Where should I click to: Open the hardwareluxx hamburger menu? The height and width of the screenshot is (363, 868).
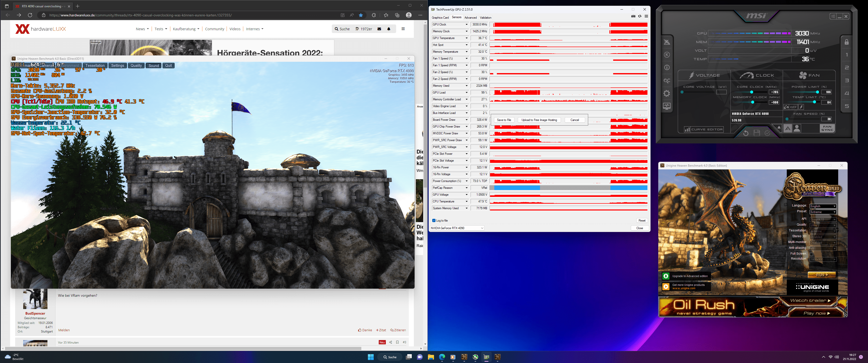[x=403, y=29]
